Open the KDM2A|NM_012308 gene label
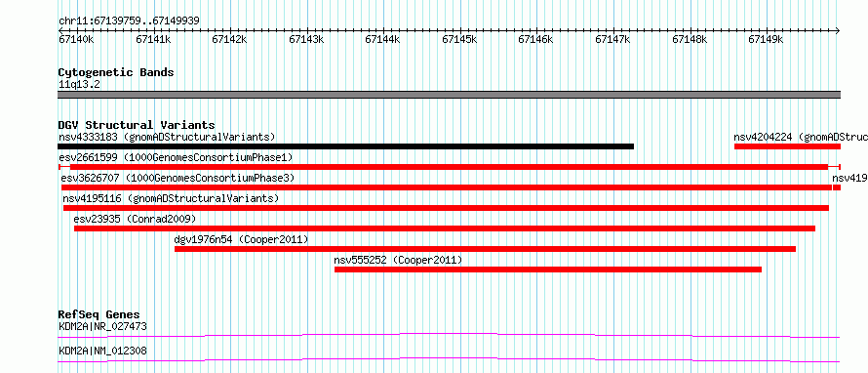Image resolution: width=868 pixels, height=373 pixels. pyautogui.click(x=102, y=351)
